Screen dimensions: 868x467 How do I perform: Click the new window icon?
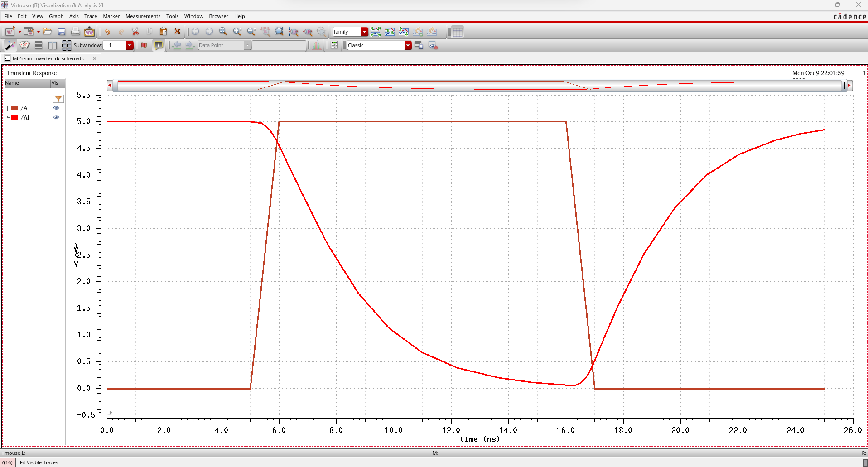(10, 32)
